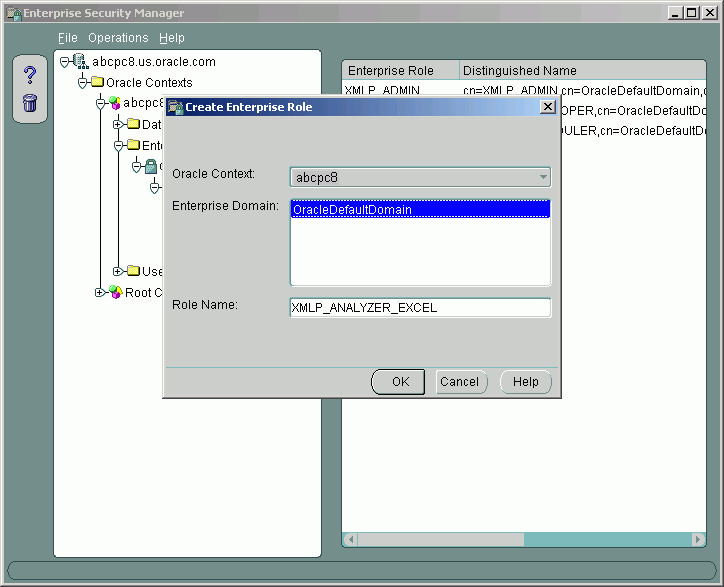Open the Help menu

click(x=172, y=38)
